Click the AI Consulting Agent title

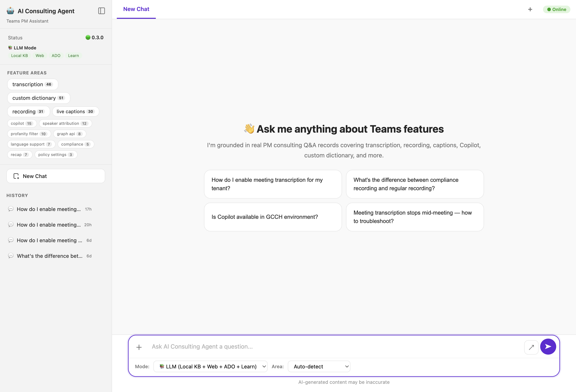coord(46,11)
